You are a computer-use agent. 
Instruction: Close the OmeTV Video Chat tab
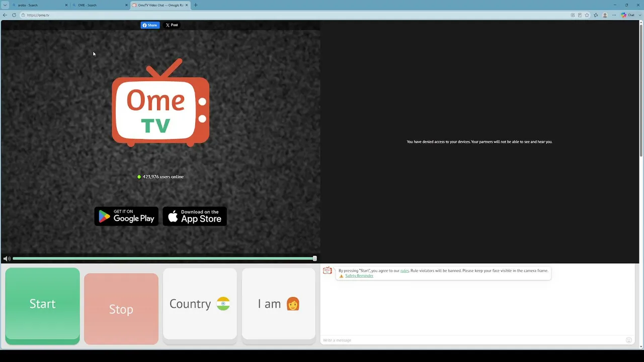[187, 5]
